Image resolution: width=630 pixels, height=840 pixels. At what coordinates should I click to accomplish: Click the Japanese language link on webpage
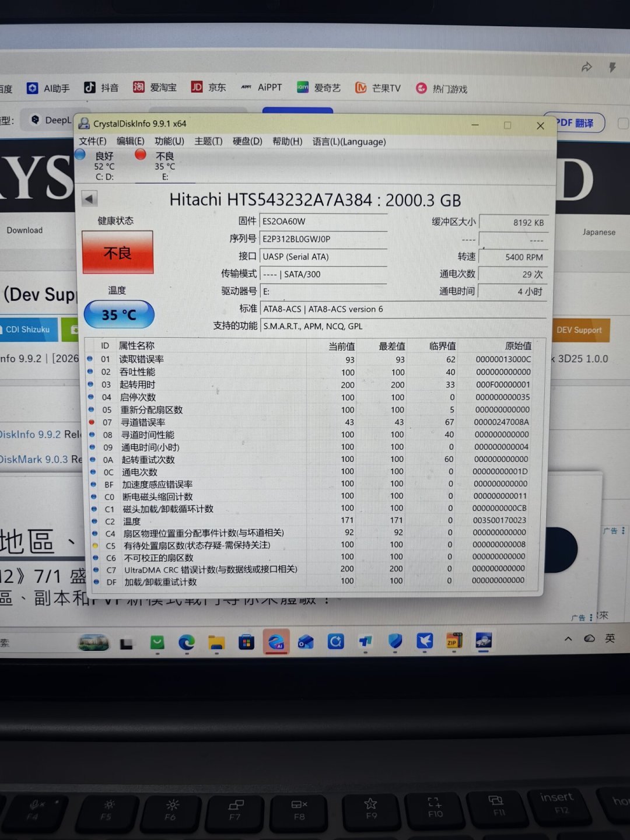point(599,232)
